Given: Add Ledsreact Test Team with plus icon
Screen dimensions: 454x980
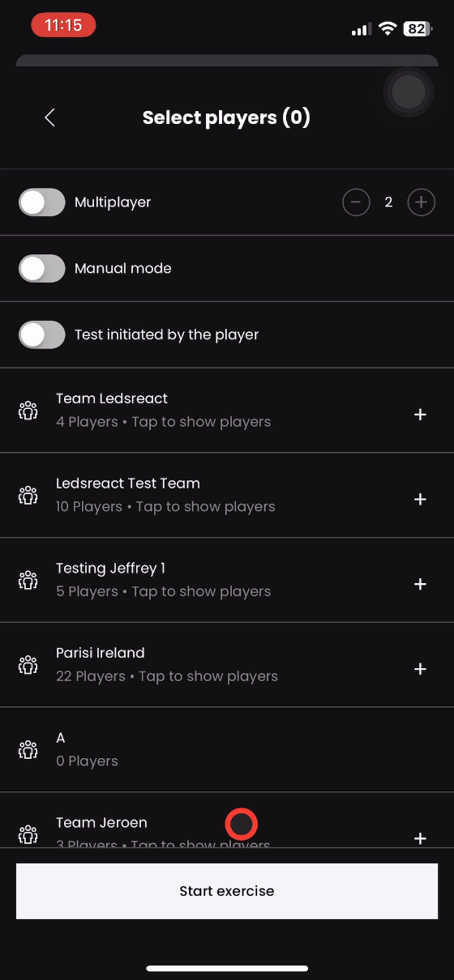Looking at the screenshot, I should point(420,500).
